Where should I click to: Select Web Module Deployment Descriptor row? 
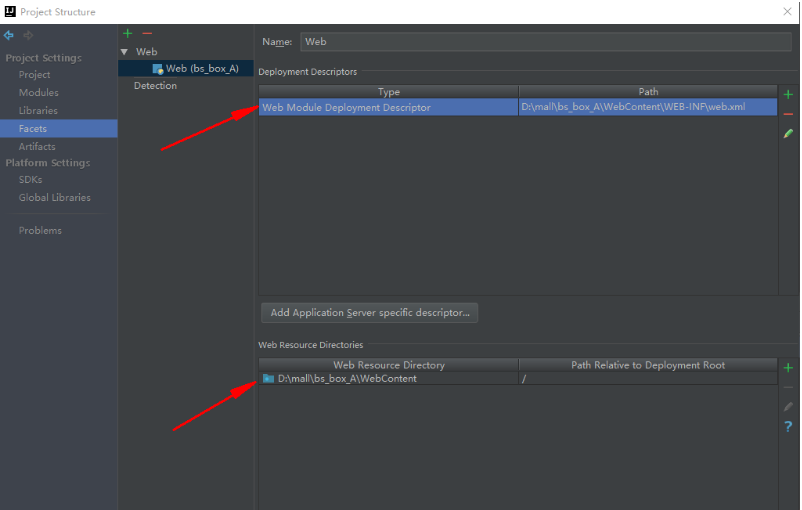(518, 107)
